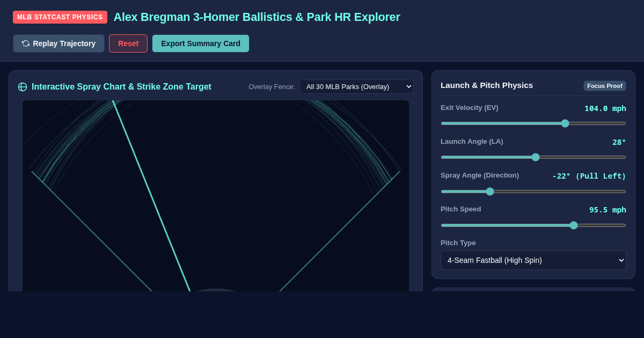Click the Overlay Fence label
644x338 pixels.
(x=272, y=87)
